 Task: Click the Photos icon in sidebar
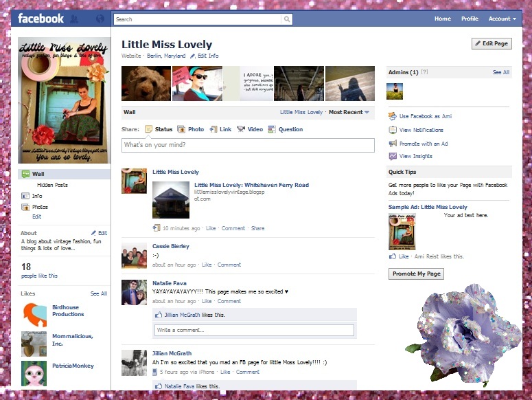pos(25,207)
